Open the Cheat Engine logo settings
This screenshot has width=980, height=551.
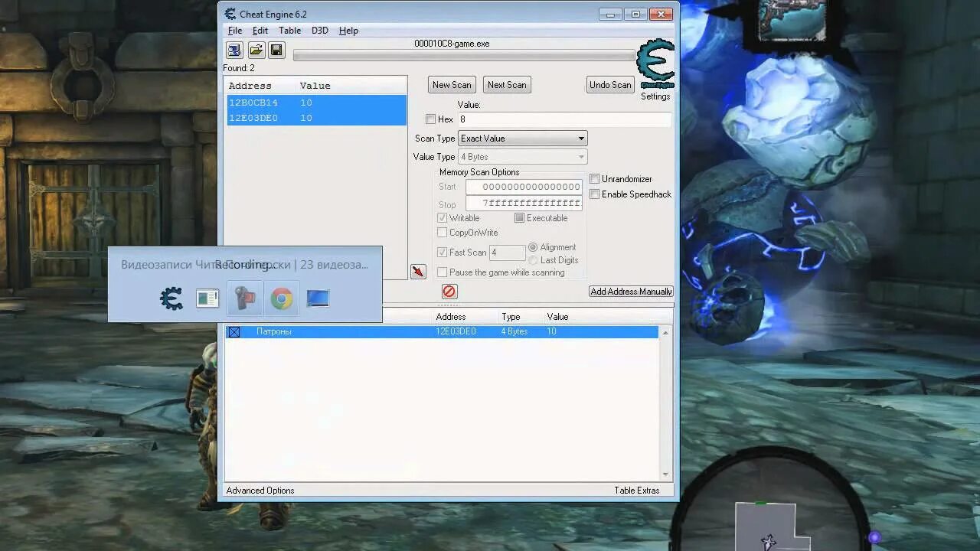point(655,64)
